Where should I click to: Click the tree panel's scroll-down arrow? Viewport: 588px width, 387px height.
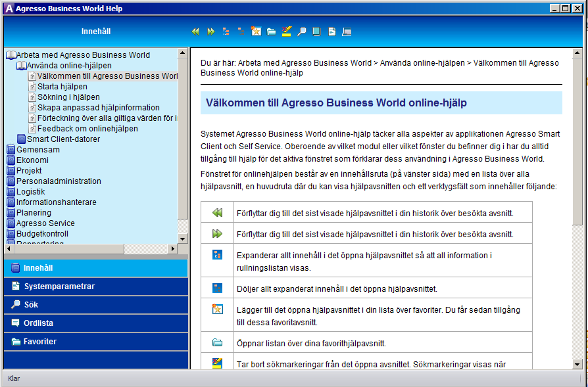tap(183, 239)
